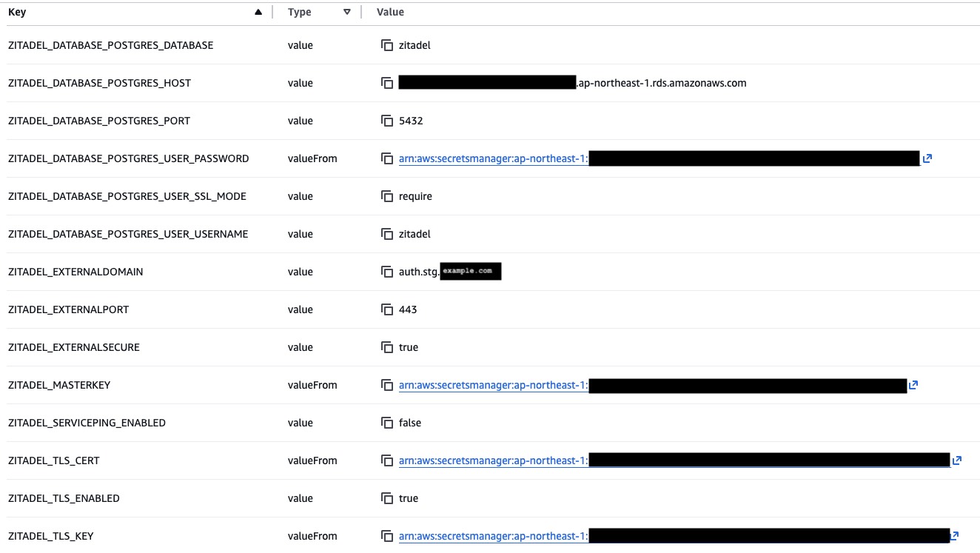This screenshot has width=980, height=553.
Task: Copy the EXTERNALPORT value 443
Action: coord(386,310)
